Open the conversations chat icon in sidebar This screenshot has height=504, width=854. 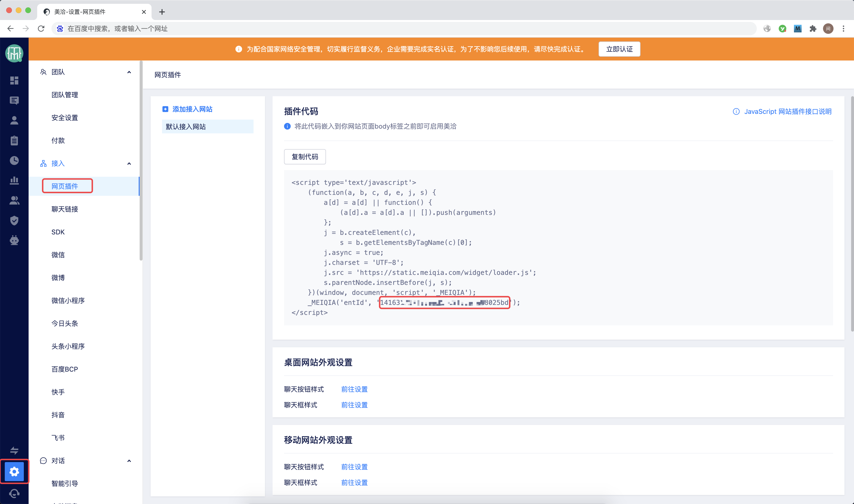[x=14, y=101]
